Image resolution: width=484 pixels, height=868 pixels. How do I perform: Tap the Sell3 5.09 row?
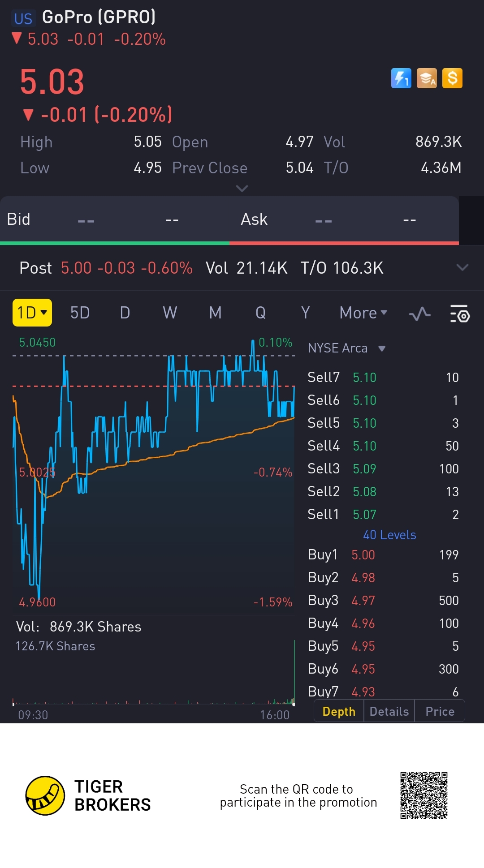(x=383, y=468)
